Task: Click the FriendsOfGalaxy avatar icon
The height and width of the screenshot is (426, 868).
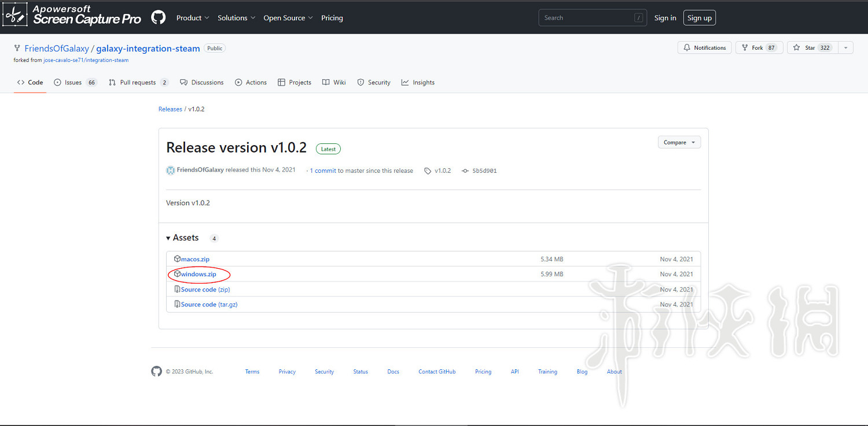Action: [171, 171]
